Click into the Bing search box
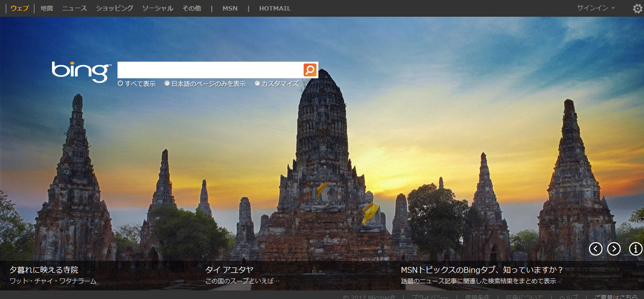644x299 pixels. [x=210, y=70]
